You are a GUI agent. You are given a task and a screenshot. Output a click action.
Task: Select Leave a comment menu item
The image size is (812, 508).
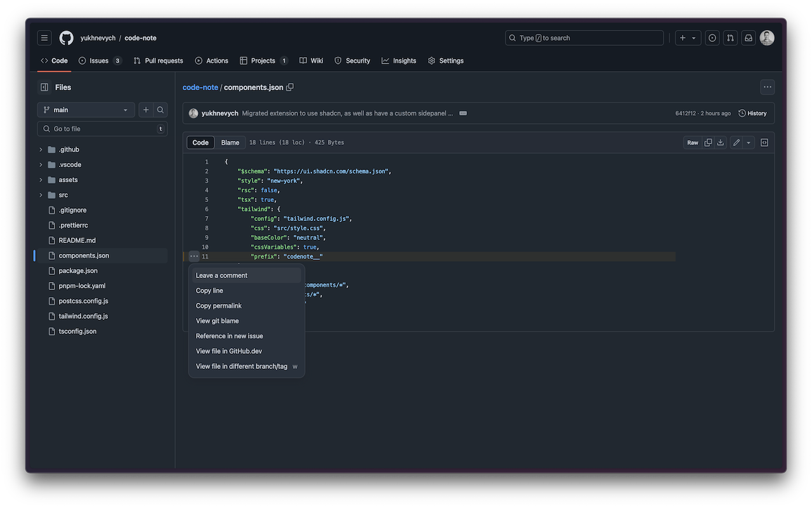pos(247,276)
